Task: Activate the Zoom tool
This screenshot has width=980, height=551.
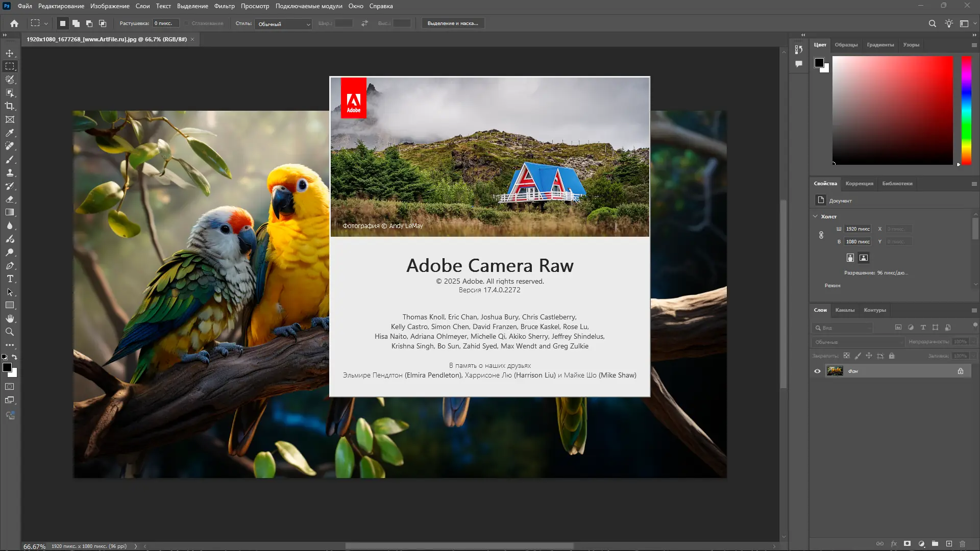Action: [x=9, y=332]
